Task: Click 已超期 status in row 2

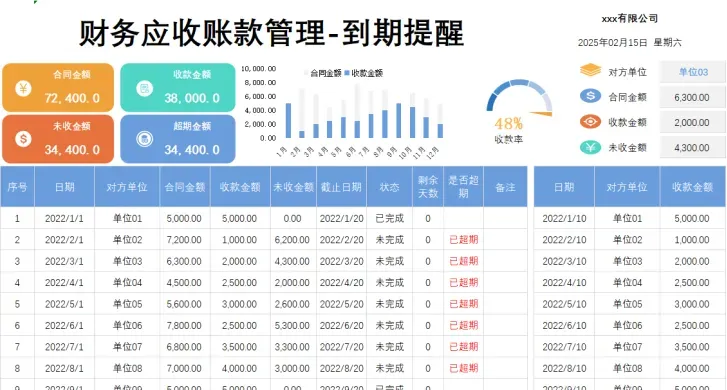Action: pyautogui.click(x=463, y=240)
